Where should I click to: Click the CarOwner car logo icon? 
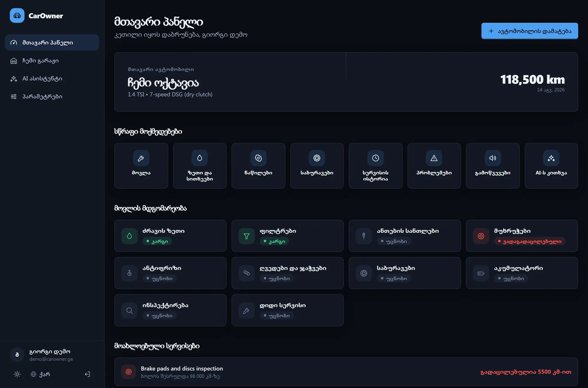pyautogui.click(x=17, y=16)
